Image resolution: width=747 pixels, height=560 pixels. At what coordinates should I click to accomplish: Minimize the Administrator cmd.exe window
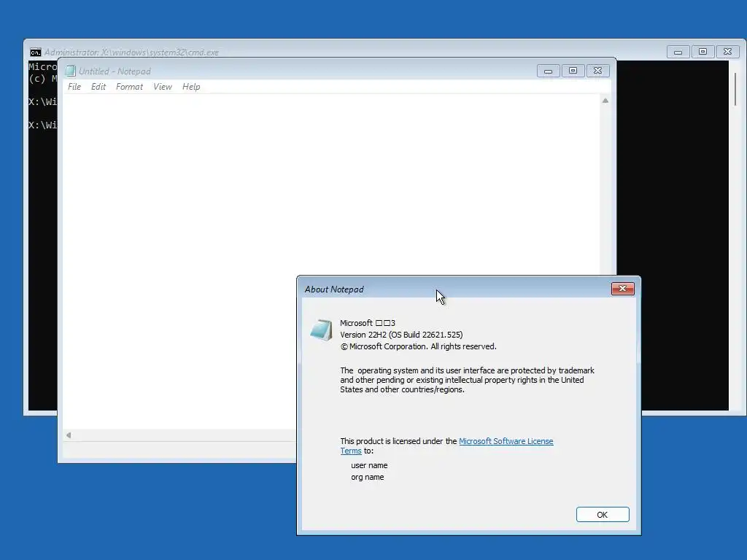tap(678, 52)
